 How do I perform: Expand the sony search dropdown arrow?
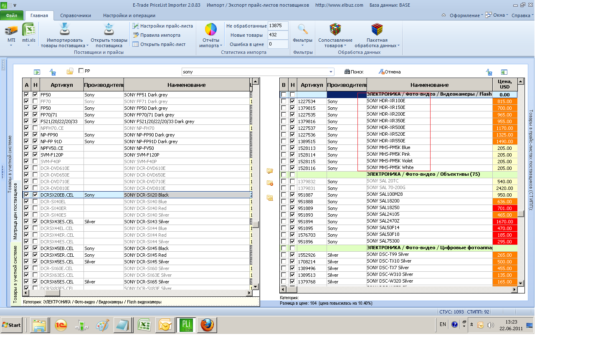coord(331,72)
